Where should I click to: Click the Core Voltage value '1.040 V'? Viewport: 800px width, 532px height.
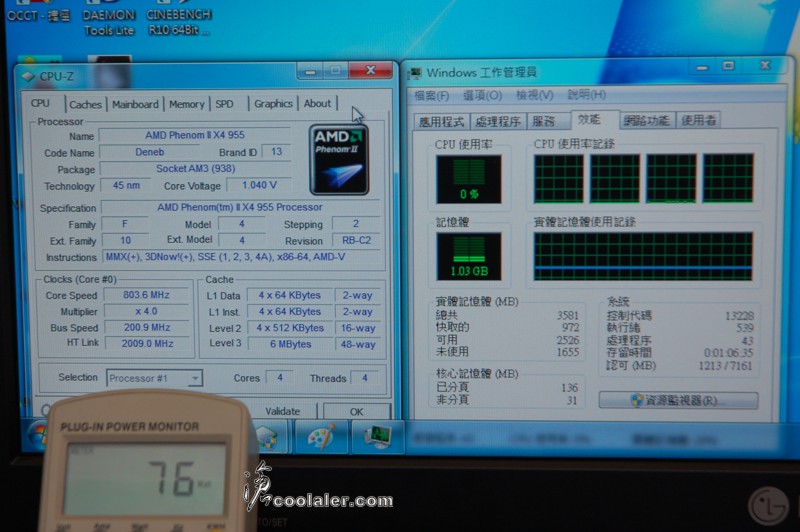click(x=259, y=185)
